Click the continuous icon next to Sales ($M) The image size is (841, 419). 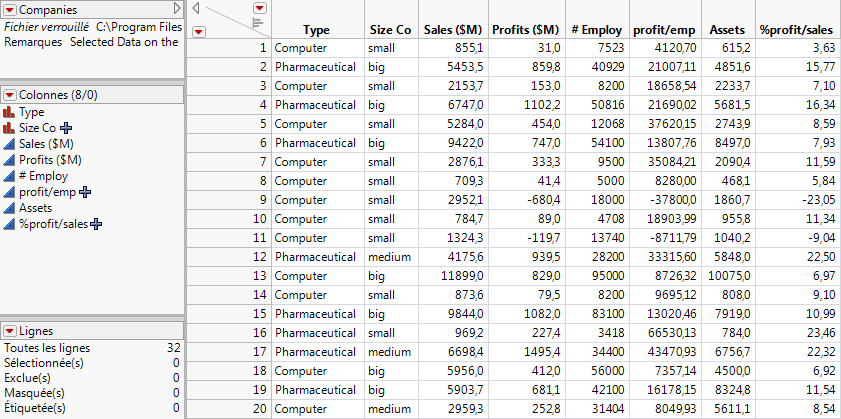coord(10,144)
